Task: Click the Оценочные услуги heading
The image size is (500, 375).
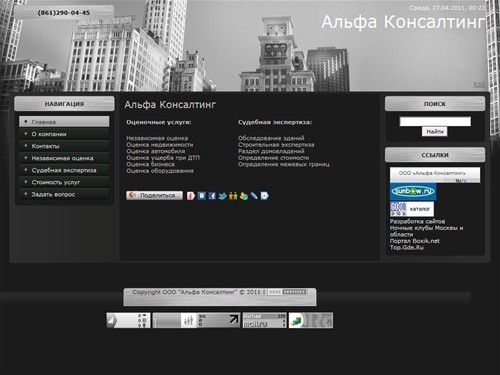Action: (x=159, y=122)
